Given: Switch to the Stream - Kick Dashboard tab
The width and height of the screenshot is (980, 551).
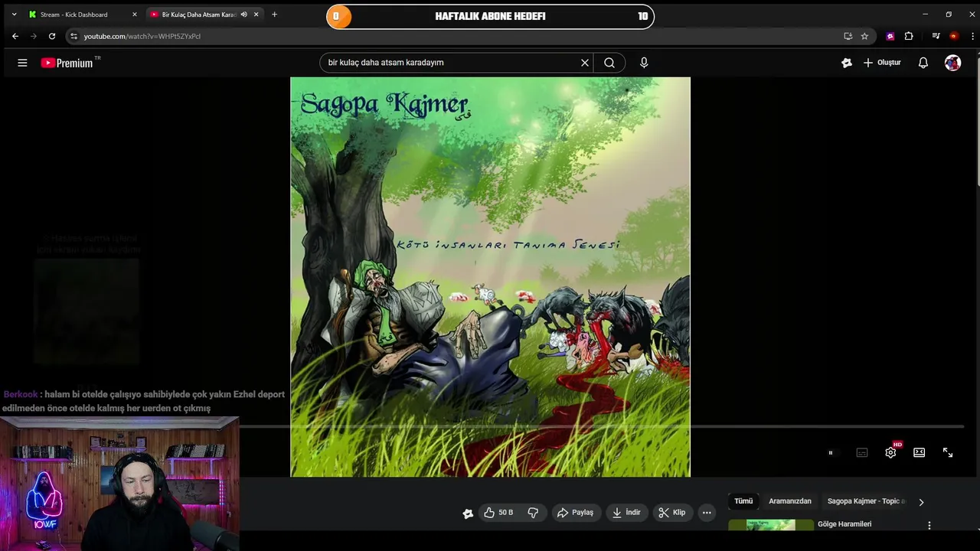Looking at the screenshot, I should coord(74,15).
